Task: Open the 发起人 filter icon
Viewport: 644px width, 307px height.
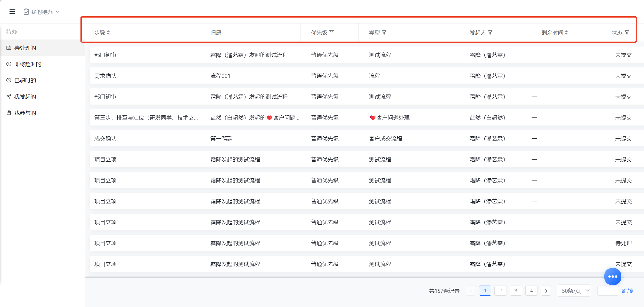Action: (490, 33)
